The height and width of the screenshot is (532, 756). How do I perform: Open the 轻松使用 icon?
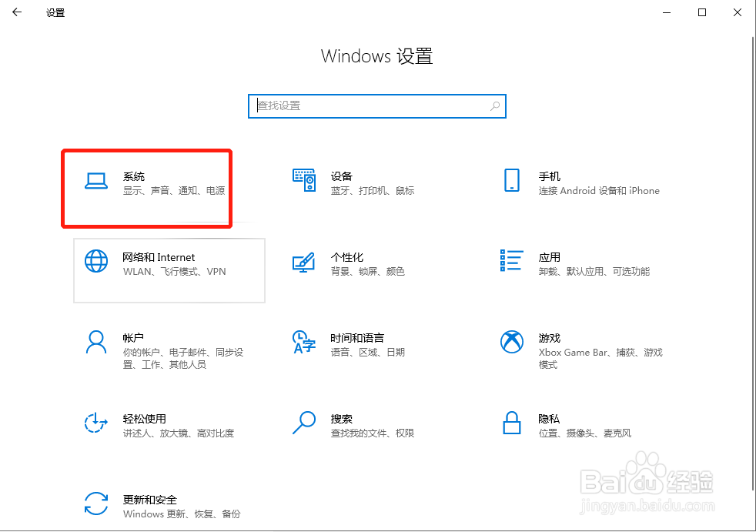96,423
